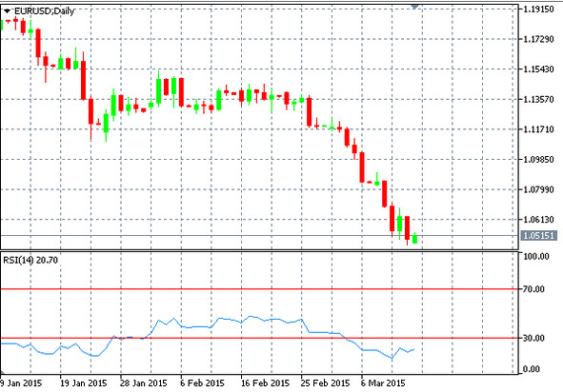Click the 30.00 oversold RSI level line
This screenshot has width=563, height=392.
pyautogui.click(x=259, y=338)
